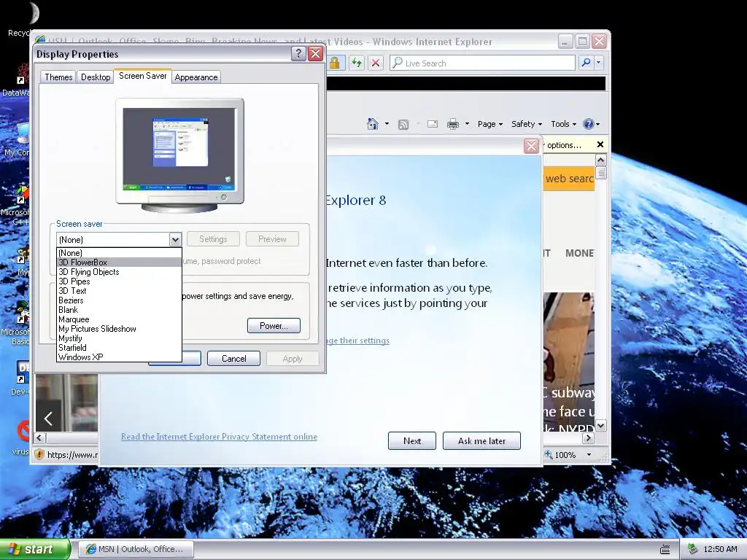The height and width of the screenshot is (560, 747).
Task: Switch to the Appearance tab
Action: (x=196, y=77)
